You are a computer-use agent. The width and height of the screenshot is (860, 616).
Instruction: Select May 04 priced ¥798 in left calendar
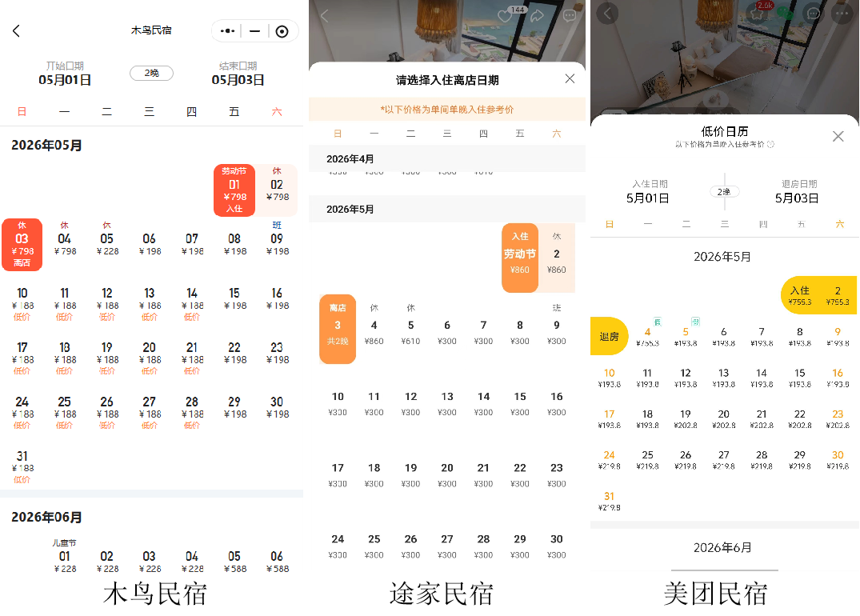tap(64, 243)
